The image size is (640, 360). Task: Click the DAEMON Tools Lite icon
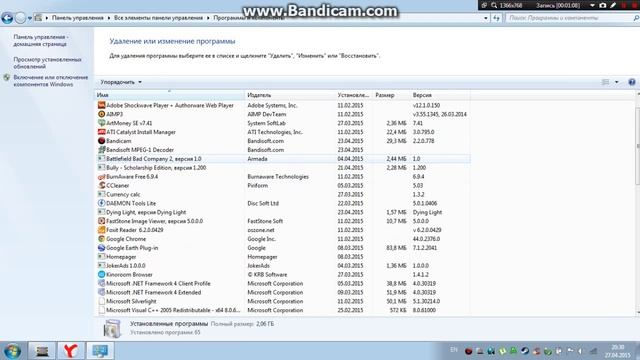click(x=102, y=203)
